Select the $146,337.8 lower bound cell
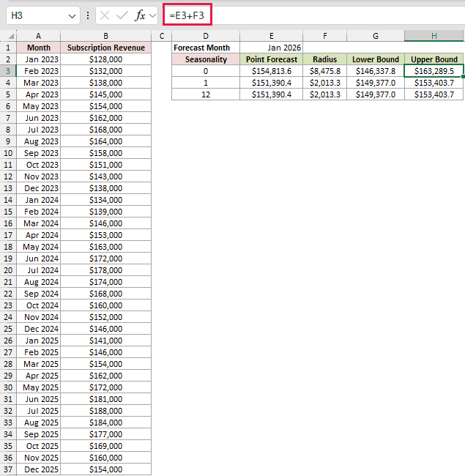Screen dimensions: 465x476 click(376, 71)
